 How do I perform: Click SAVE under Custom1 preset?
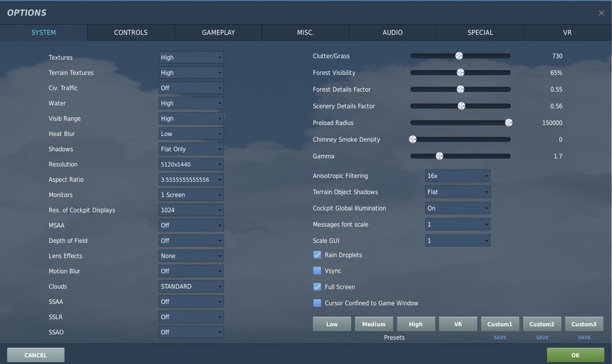tap(500, 337)
